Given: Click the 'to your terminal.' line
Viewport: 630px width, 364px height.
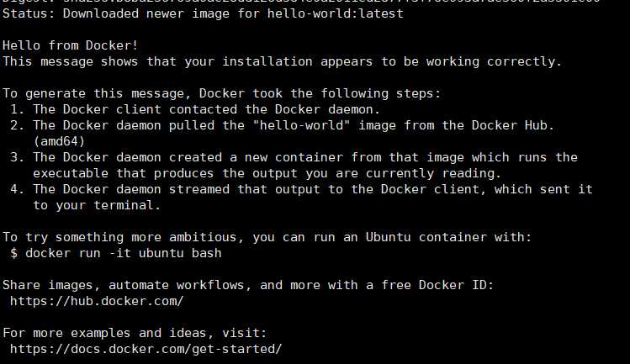Looking at the screenshot, I should point(97,205).
